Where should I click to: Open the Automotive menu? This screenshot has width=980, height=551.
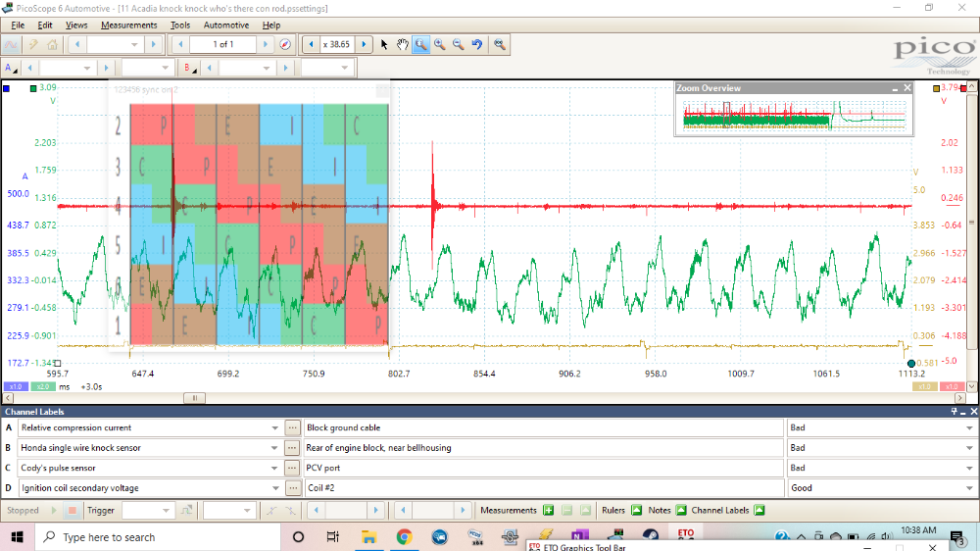[226, 25]
